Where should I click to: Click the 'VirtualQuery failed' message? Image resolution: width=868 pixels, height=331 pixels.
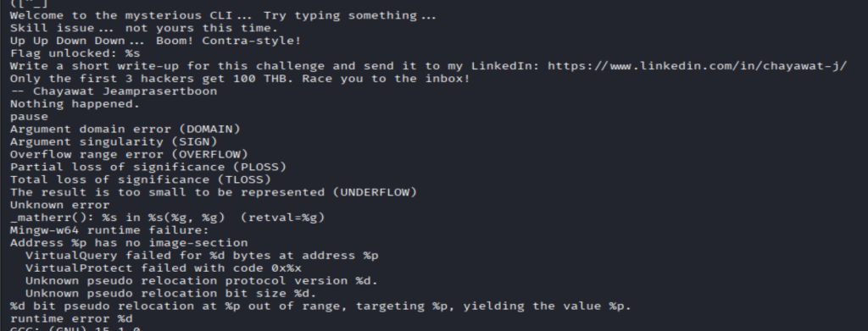(x=202, y=256)
